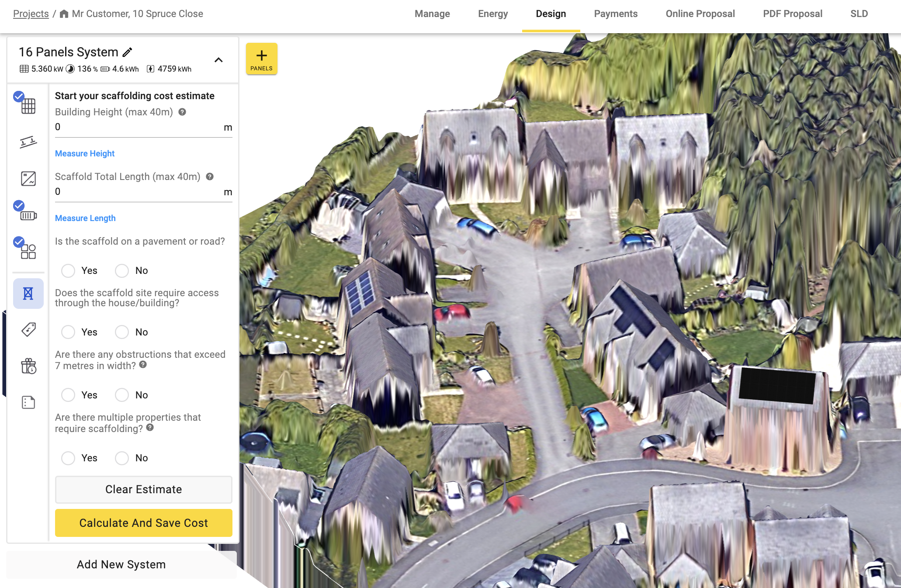Open the shading analysis chart sidebar icon
901x588 pixels.
click(x=28, y=178)
